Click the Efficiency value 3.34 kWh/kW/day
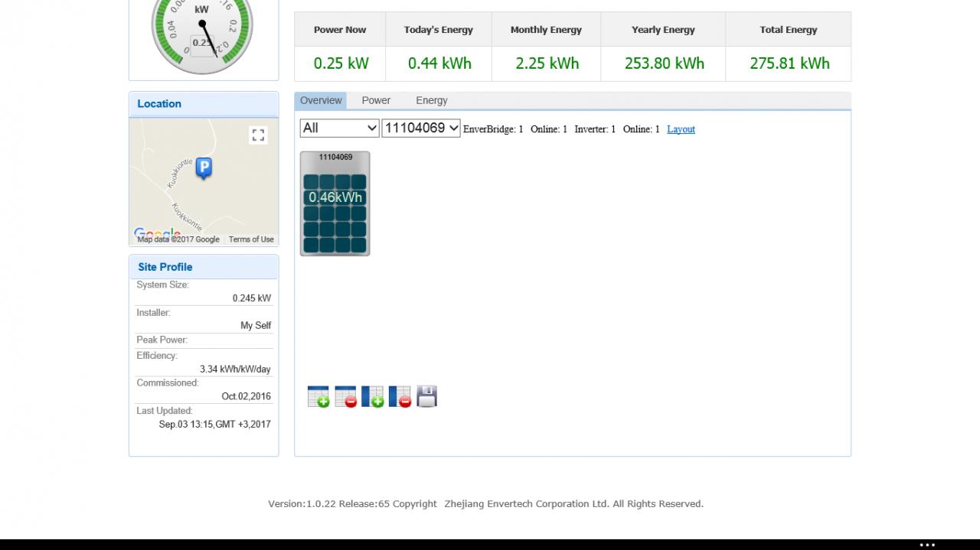The width and height of the screenshot is (980, 550). 235,369
